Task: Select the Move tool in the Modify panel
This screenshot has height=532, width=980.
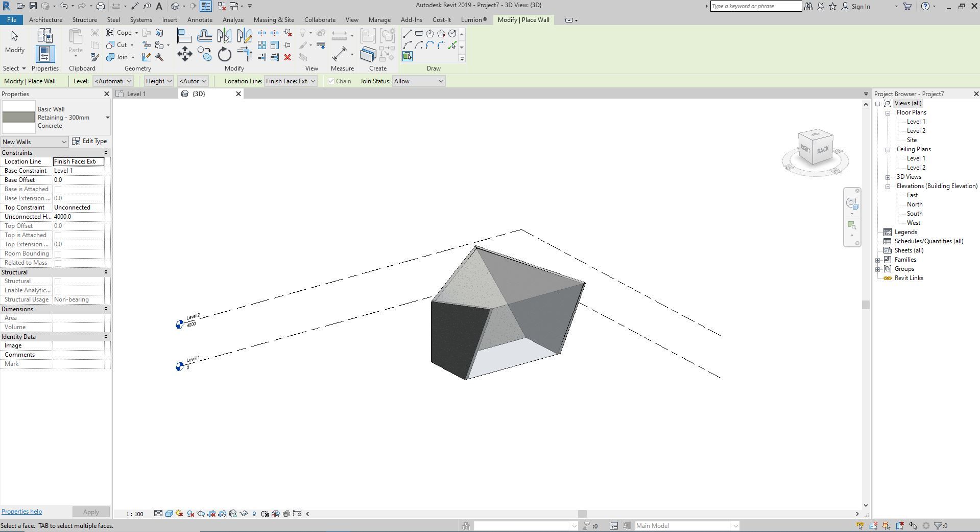Action: coord(185,54)
